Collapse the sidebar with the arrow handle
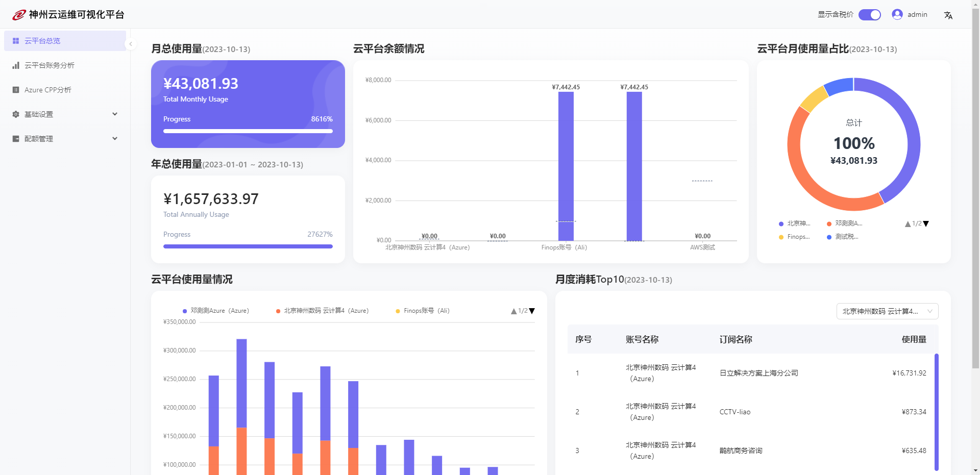This screenshot has height=475, width=980. [131, 44]
